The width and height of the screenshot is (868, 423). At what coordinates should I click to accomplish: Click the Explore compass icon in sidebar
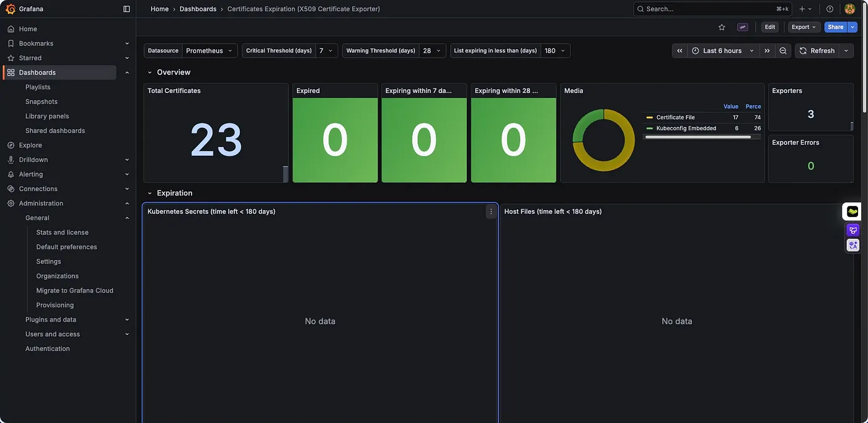[11, 145]
